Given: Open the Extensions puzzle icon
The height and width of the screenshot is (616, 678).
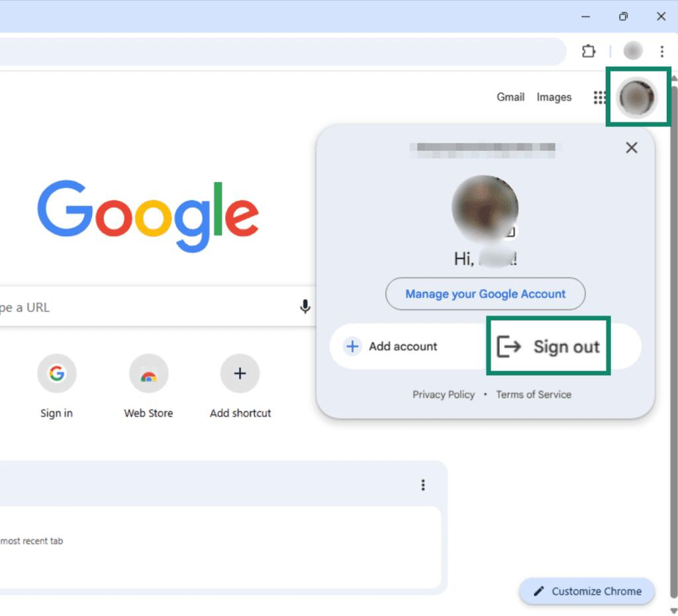Looking at the screenshot, I should click(x=588, y=52).
